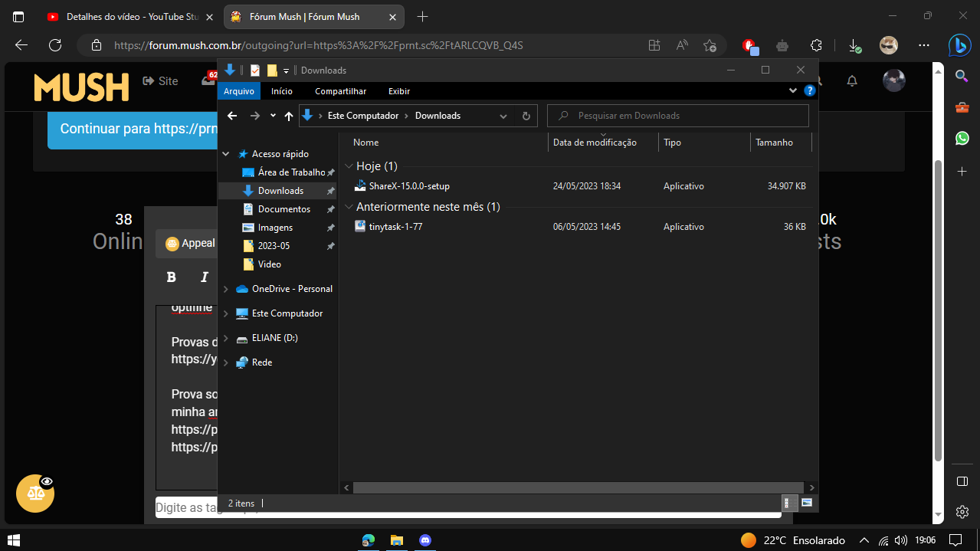Select Documentos in the navigation pane
980x551 pixels.
[x=284, y=209]
